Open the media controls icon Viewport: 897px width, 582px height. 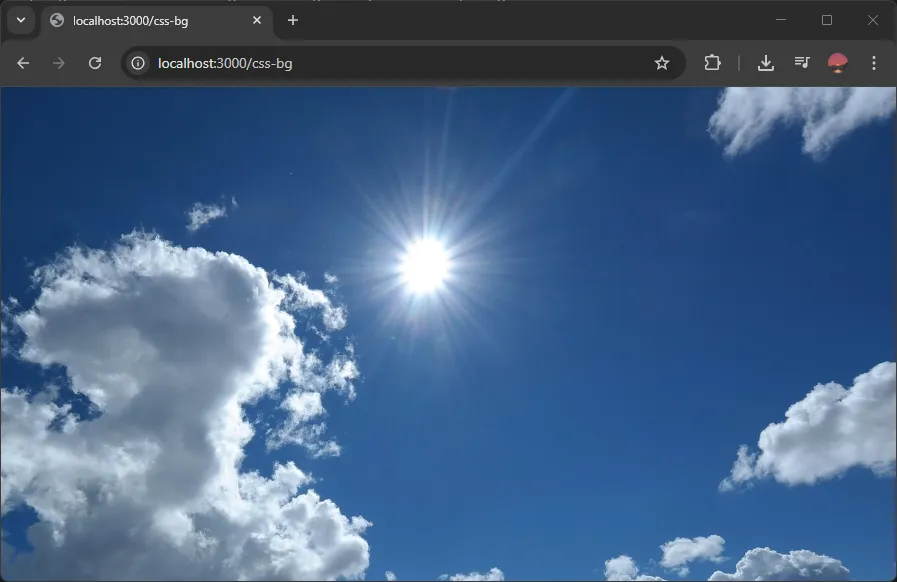(802, 63)
